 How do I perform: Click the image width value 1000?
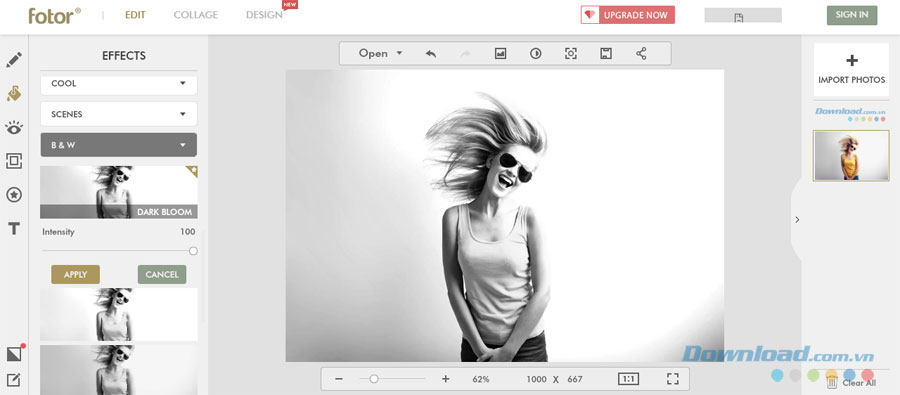pos(536,379)
